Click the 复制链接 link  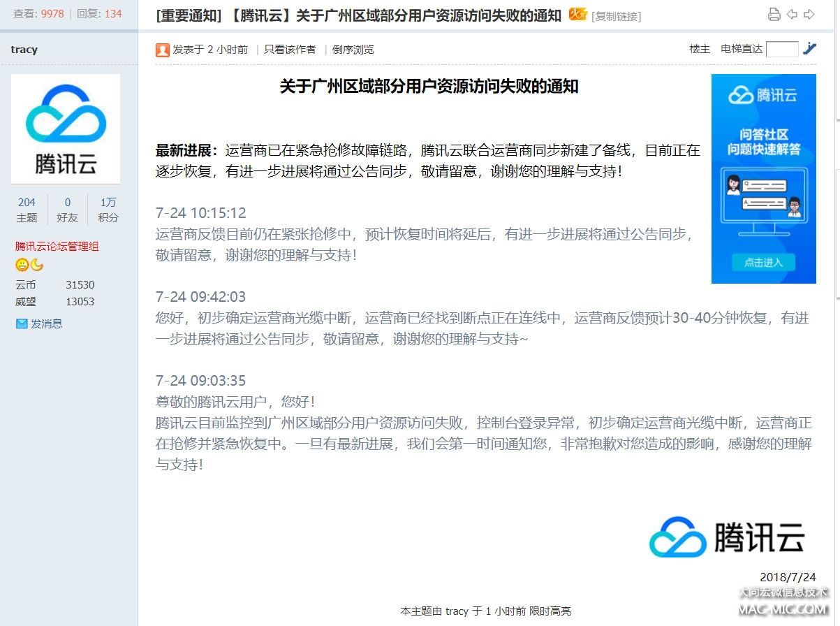pos(616,16)
